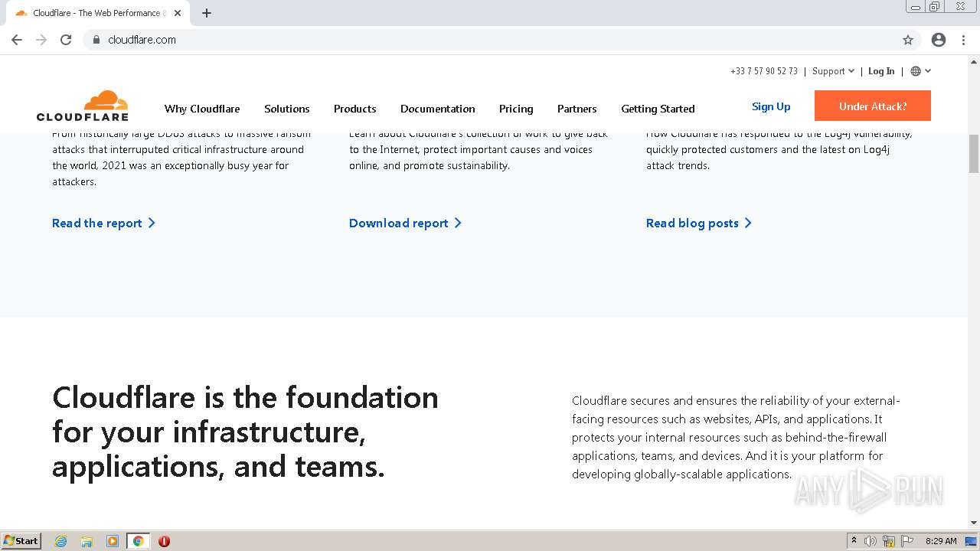Click the Cloudflare logo

click(x=83, y=106)
